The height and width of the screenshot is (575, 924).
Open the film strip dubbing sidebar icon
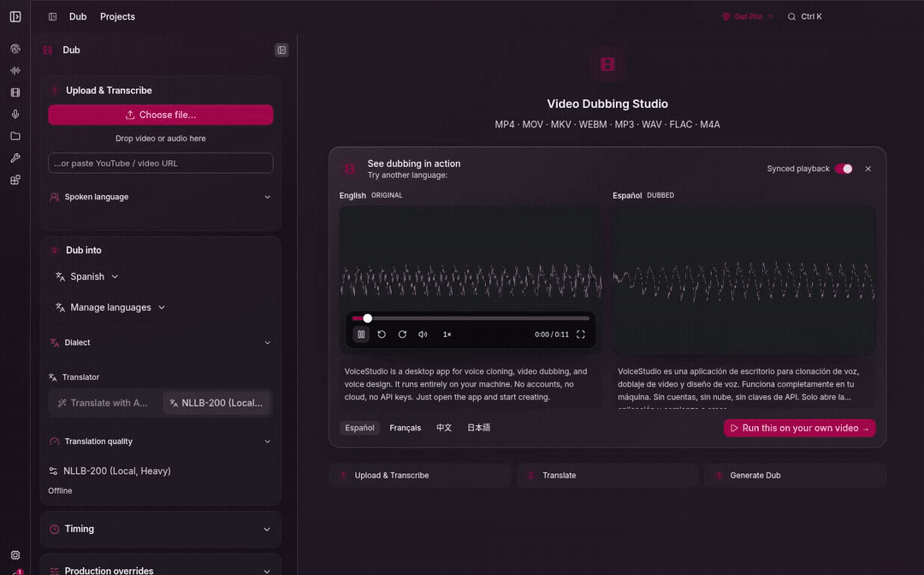pos(15,92)
